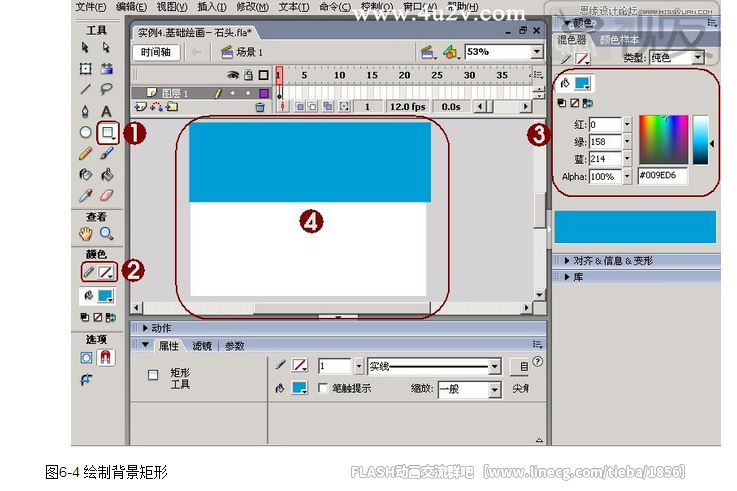737x491 pixels.
Task: Select the Paint Bucket tool
Action: pos(107,175)
